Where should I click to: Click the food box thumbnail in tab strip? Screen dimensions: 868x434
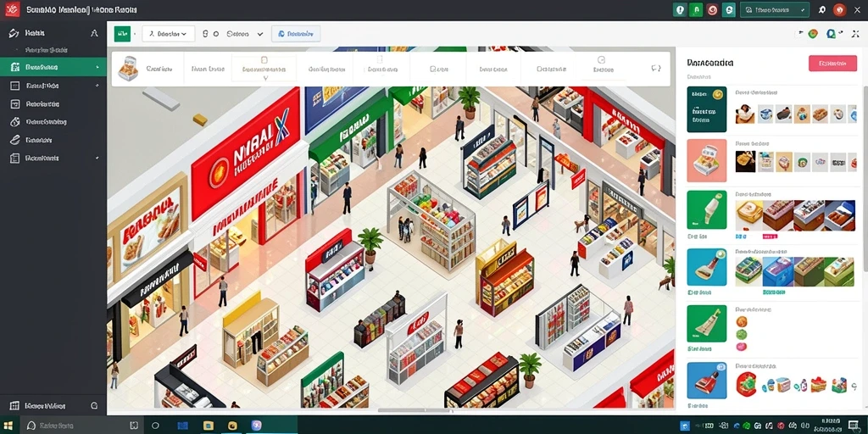(128, 69)
